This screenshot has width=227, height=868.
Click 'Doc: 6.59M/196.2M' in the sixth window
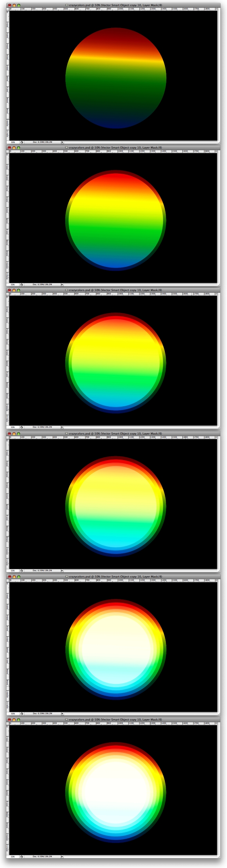42,857
